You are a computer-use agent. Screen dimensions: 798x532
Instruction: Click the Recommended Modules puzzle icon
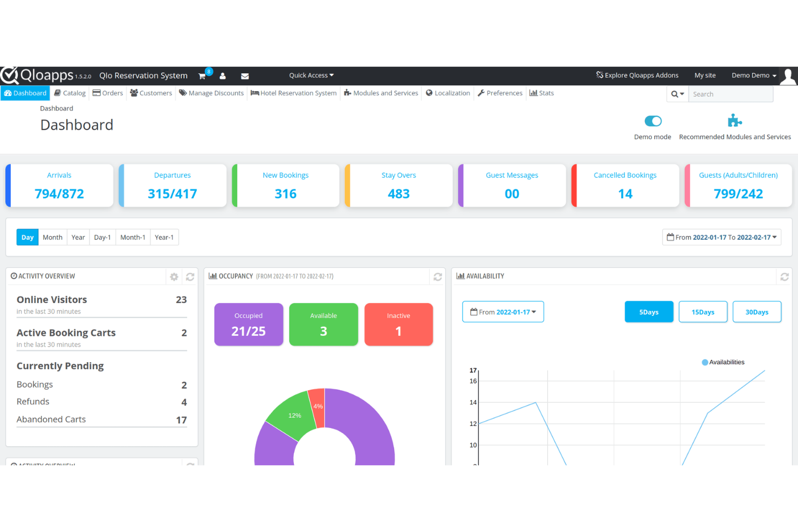click(734, 120)
